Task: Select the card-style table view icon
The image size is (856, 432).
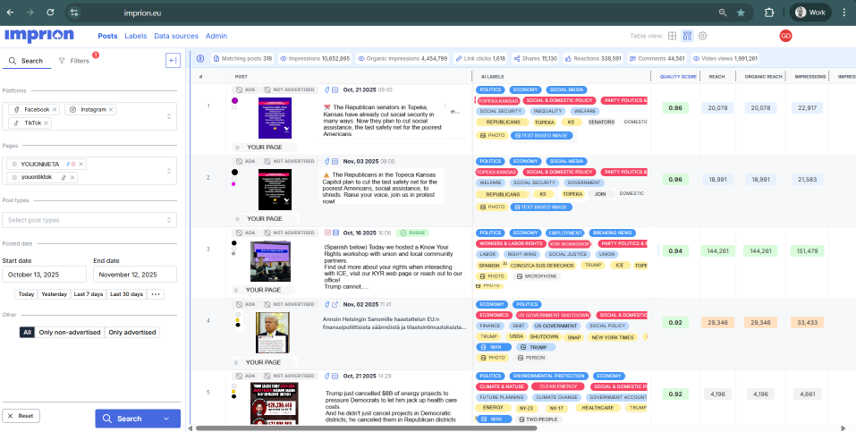Action: pyautogui.click(x=687, y=36)
